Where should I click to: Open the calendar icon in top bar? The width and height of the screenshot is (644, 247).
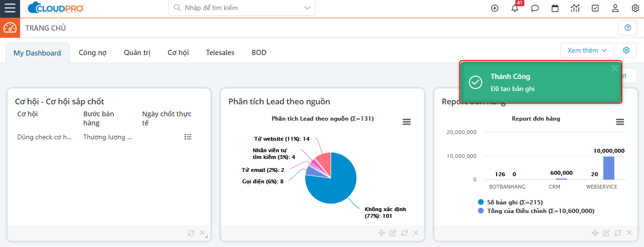[555, 8]
